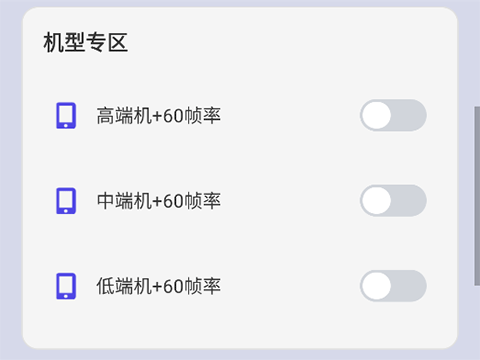The height and width of the screenshot is (360, 480).
Task: Select the 中端机+60帧率 label text
Action: click(159, 201)
